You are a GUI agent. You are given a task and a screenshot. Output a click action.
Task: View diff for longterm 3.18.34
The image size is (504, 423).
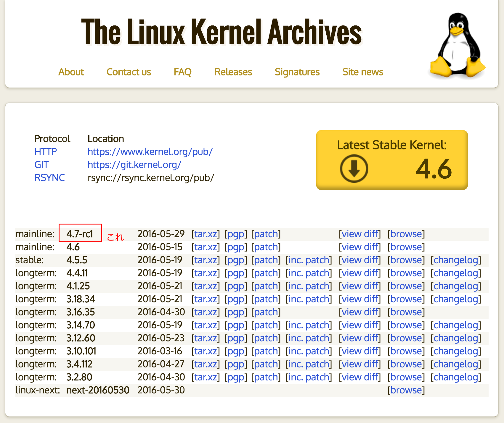360,299
